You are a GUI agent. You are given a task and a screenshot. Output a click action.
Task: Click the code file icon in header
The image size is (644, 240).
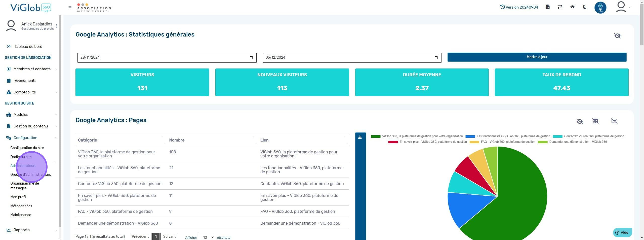548,7
